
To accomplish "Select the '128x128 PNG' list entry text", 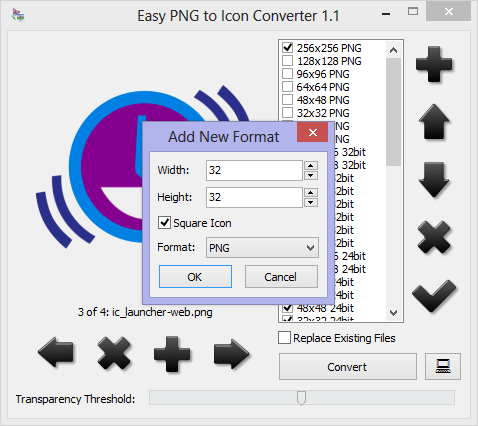I will coord(329,61).
